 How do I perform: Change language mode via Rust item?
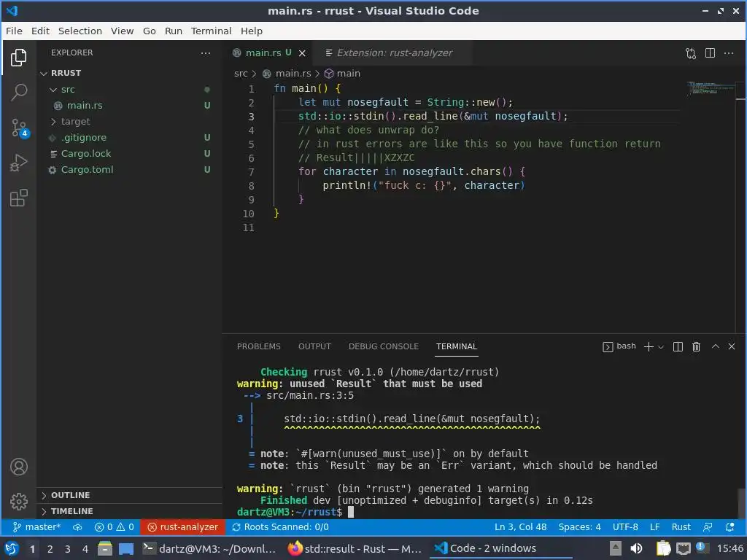coord(681,527)
